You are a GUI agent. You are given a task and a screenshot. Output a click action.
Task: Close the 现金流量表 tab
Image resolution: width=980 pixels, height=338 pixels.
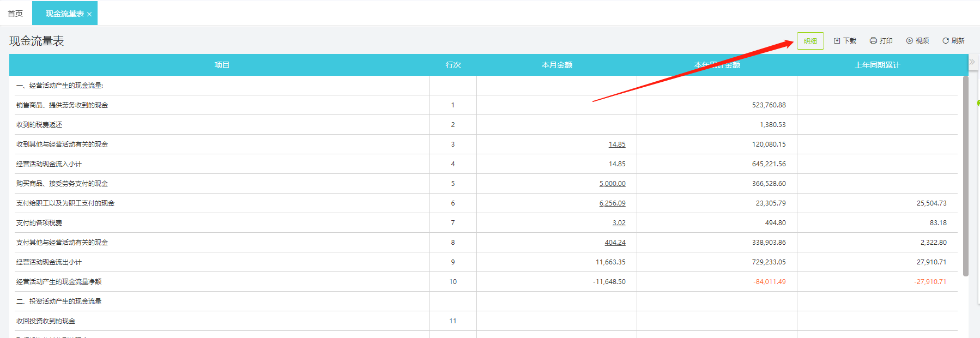89,14
